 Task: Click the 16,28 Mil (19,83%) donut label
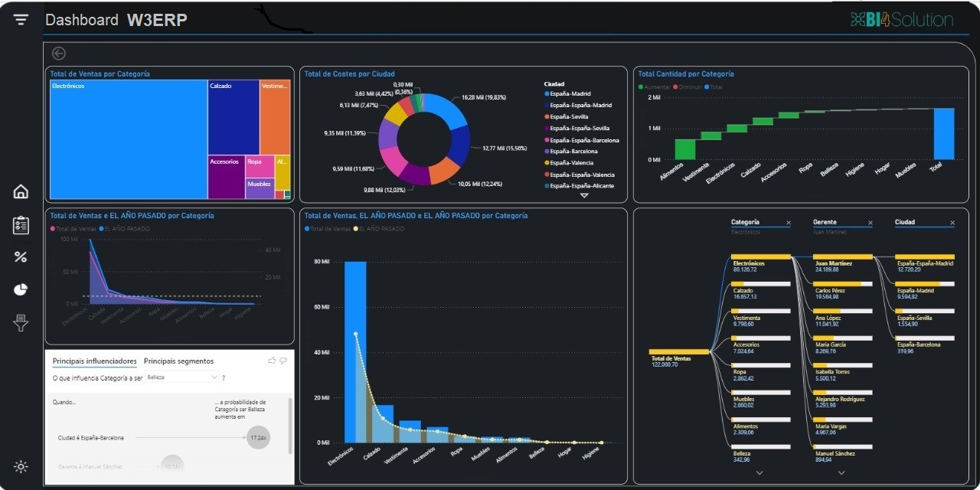pos(485,98)
